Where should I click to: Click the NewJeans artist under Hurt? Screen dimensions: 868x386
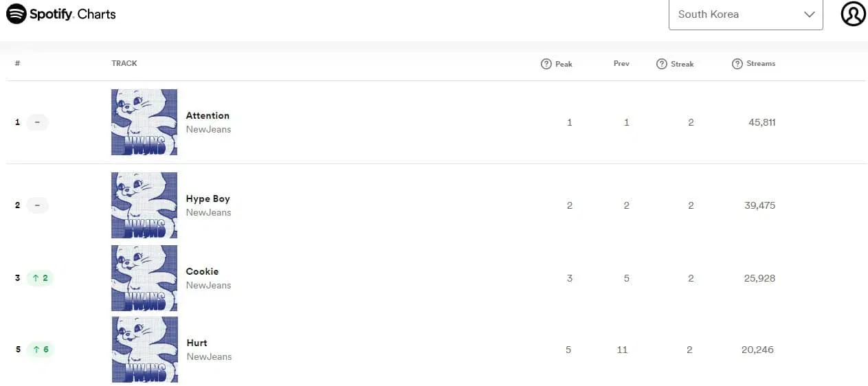coord(209,356)
